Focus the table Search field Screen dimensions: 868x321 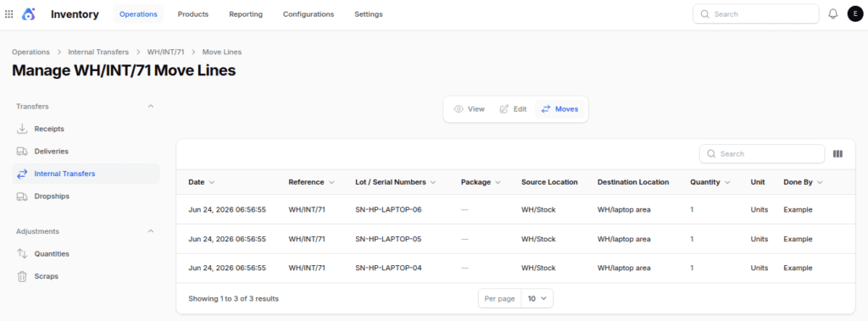pyautogui.click(x=762, y=154)
